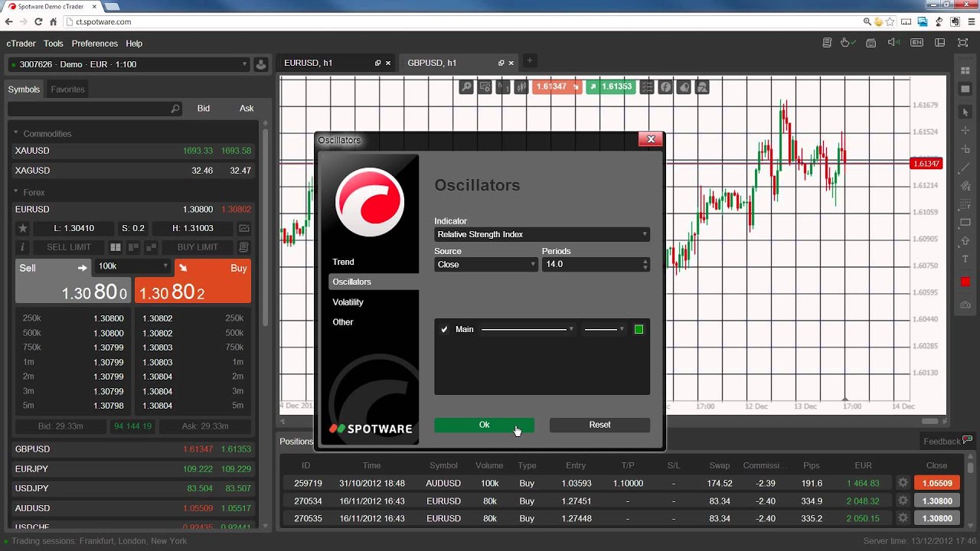Close the AUDUSD position via the 1.05509 button
The width and height of the screenshot is (980, 551).
[937, 483]
